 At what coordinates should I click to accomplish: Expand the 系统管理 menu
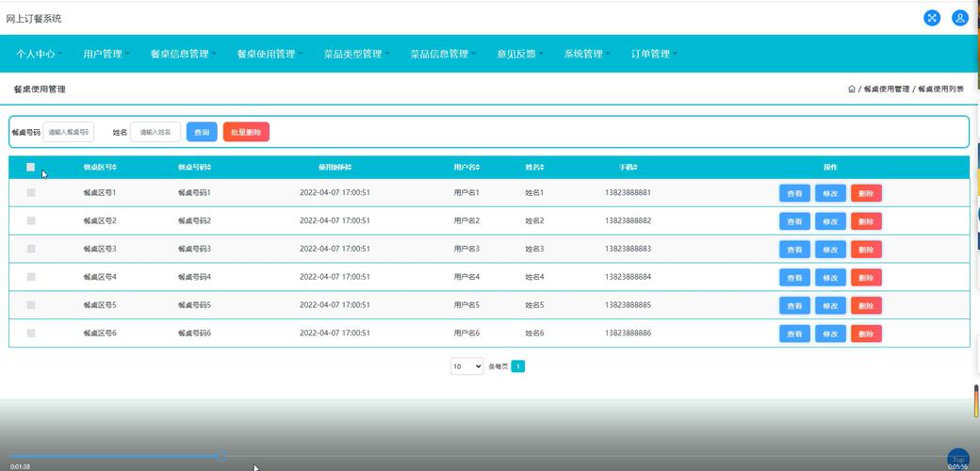(x=587, y=54)
